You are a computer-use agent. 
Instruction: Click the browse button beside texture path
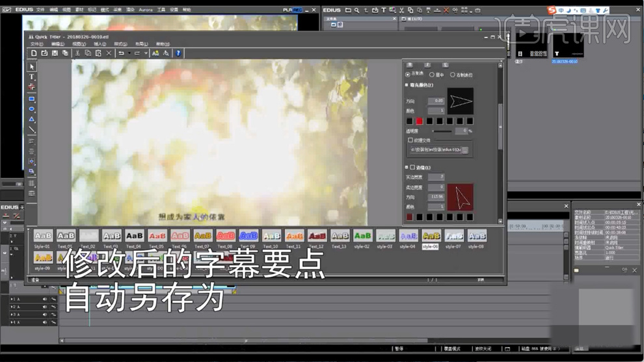pos(465,150)
